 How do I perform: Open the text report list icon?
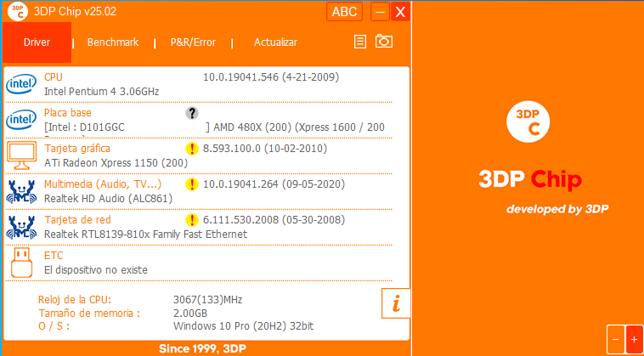click(360, 42)
